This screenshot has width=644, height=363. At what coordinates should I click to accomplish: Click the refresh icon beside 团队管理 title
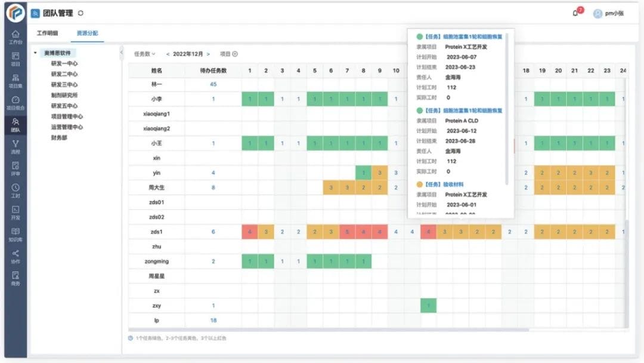pyautogui.click(x=81, y=11)
